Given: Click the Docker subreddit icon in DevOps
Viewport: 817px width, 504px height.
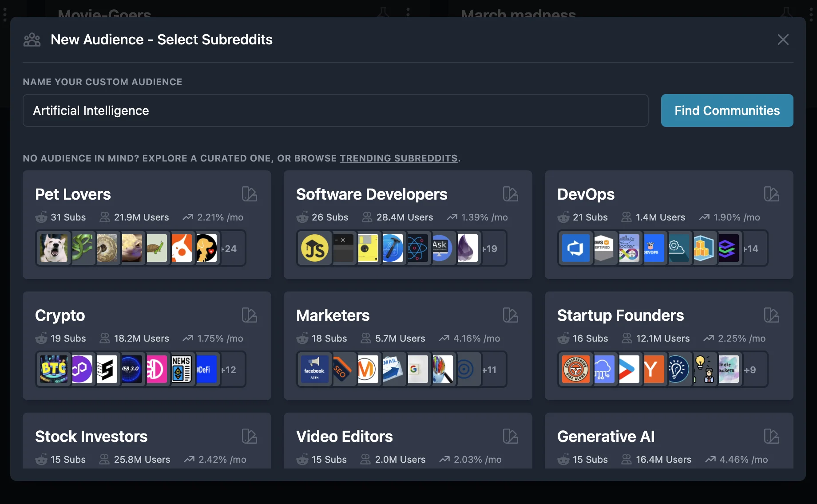Looking at the screenshot, I should [x=629, y=248].
